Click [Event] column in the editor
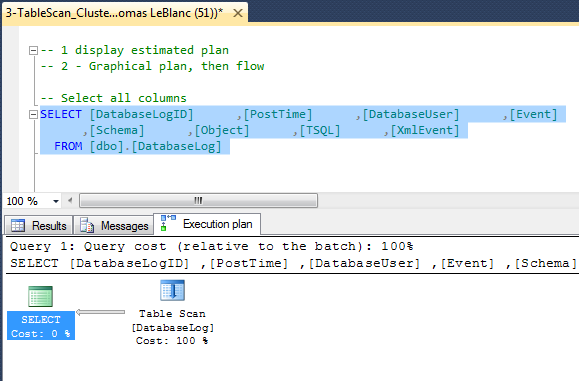 point(533,114)
